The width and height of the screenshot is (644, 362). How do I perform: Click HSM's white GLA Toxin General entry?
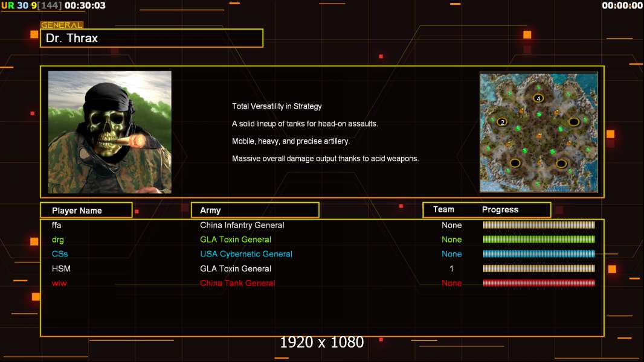coord(236,268)
